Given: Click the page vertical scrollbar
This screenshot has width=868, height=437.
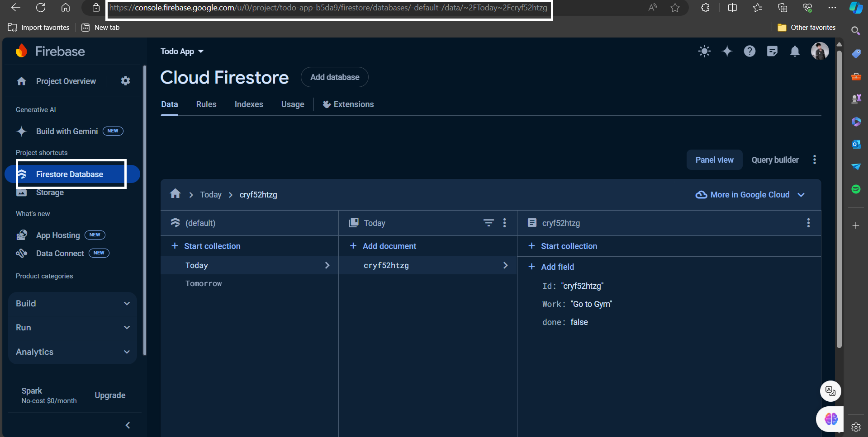Looking at the screenshot, I should coord(839,199).
